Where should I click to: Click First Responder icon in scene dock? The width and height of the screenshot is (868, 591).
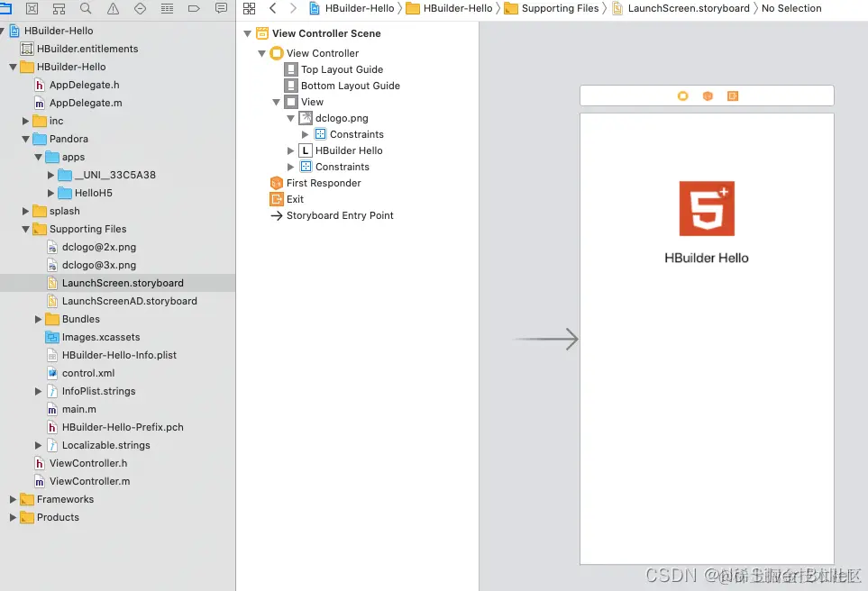[708, 95]
